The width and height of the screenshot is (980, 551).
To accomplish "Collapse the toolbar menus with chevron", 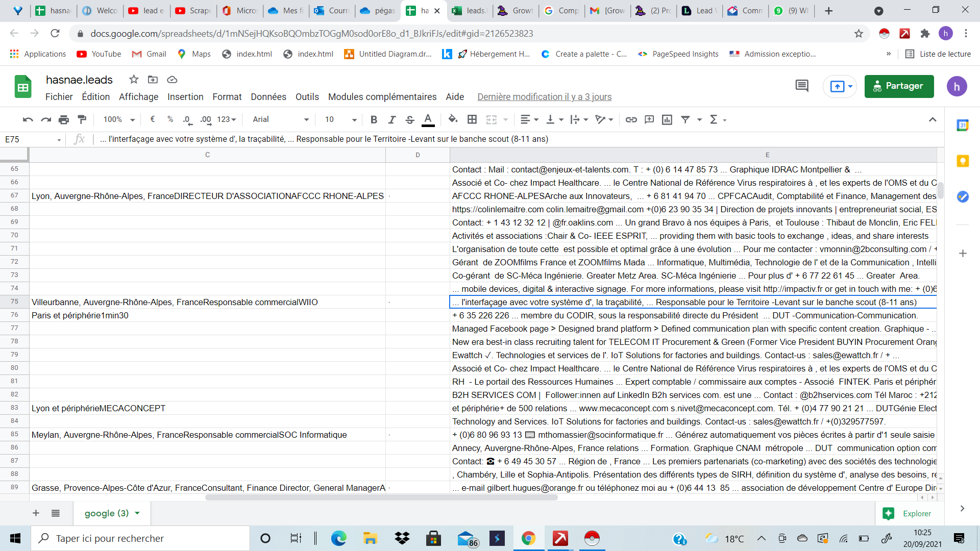I will click(933, 119).
